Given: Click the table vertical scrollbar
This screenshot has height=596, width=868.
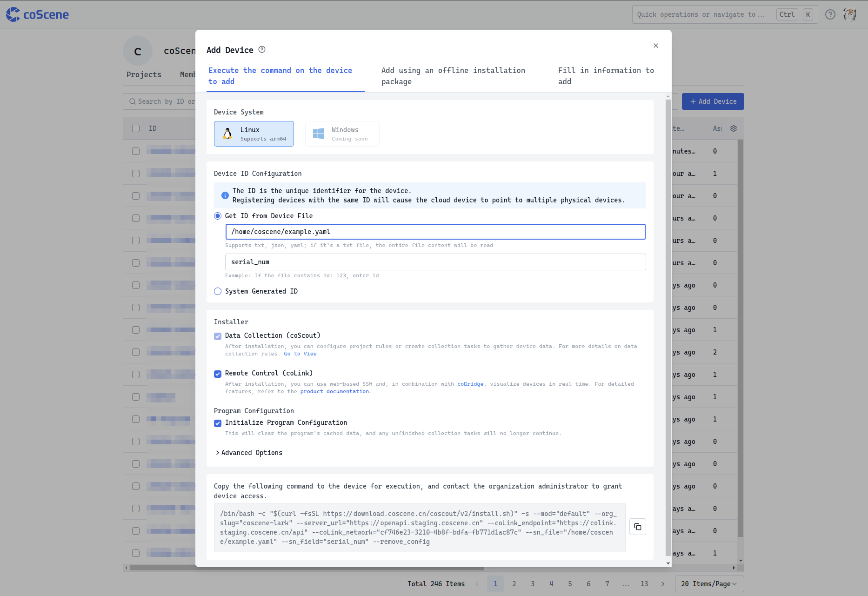Looking at the screenshot, I should pos(741,337).
